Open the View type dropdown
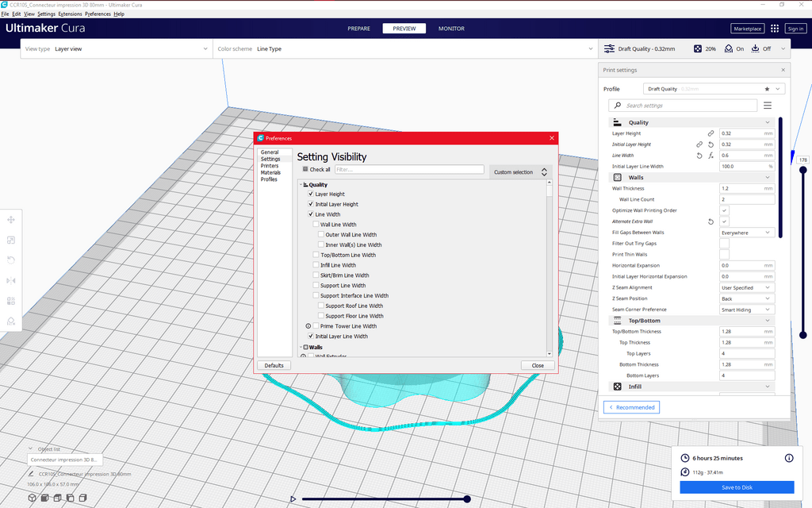Viewport: 812px width, 508px height. click(x=117, y=48)
